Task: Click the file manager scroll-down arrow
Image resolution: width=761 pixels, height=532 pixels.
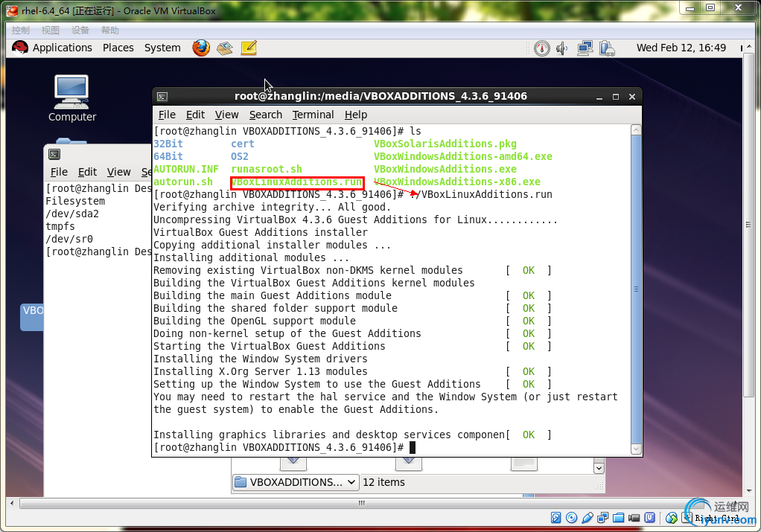Action: (599, 468)
